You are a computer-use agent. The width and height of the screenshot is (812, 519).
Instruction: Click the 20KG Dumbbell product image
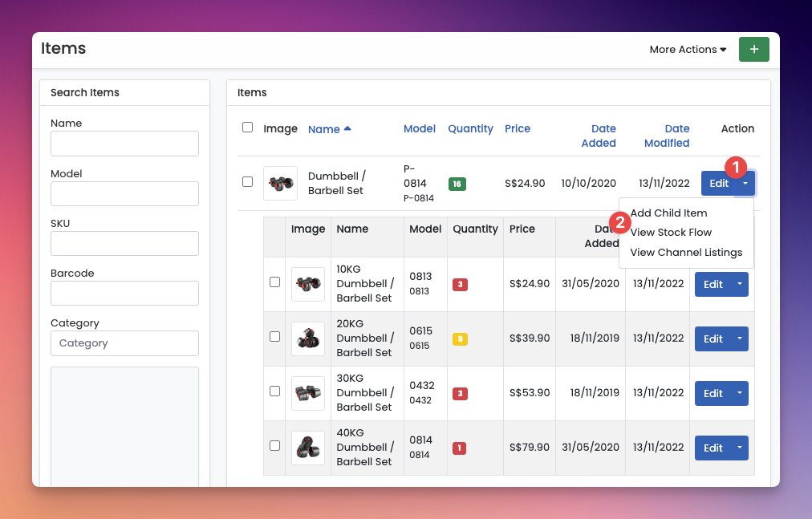(308, 339)
